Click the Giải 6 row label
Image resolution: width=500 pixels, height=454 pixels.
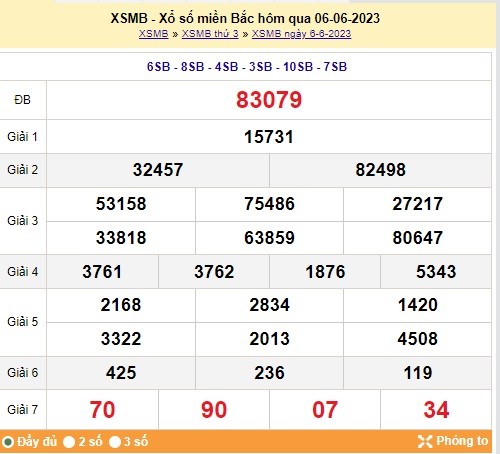coord(22,373)
